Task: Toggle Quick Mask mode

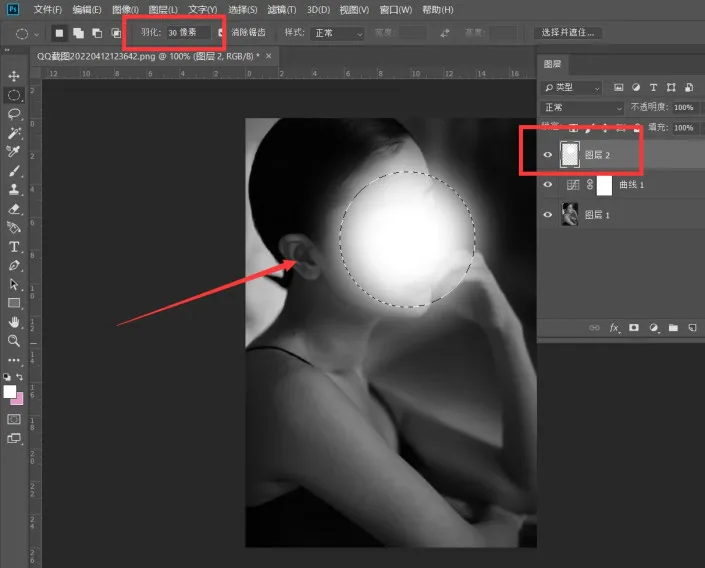Action: [14, 419]
